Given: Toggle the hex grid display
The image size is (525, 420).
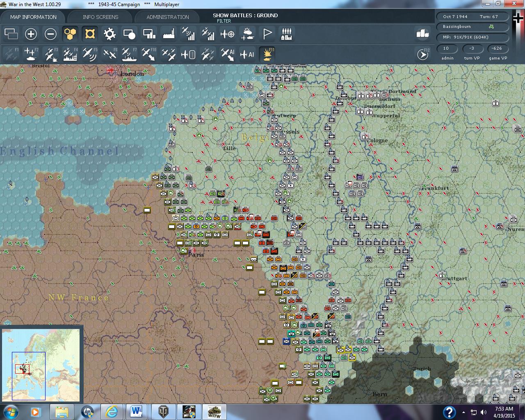Looking at the screenshot, I should point(70,34).
